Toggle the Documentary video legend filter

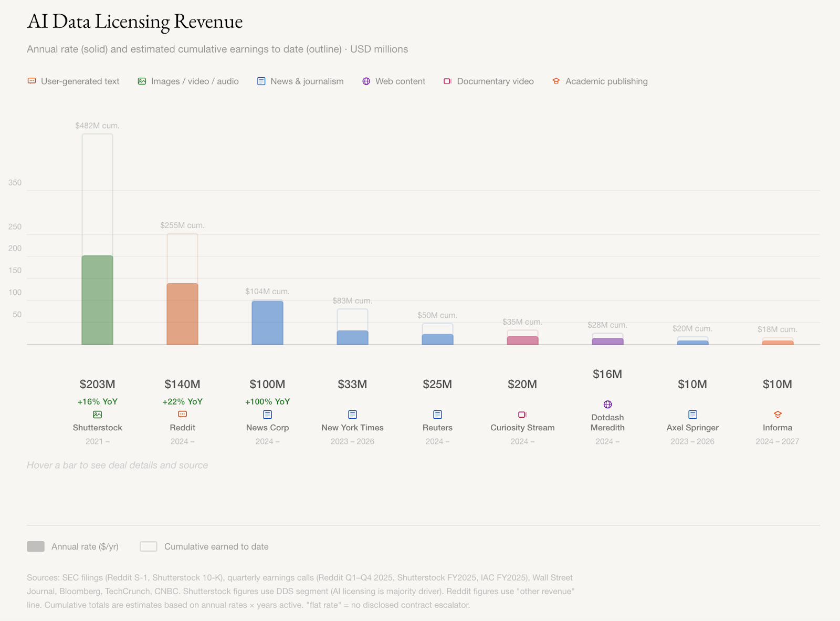click(x=489, y=81)
